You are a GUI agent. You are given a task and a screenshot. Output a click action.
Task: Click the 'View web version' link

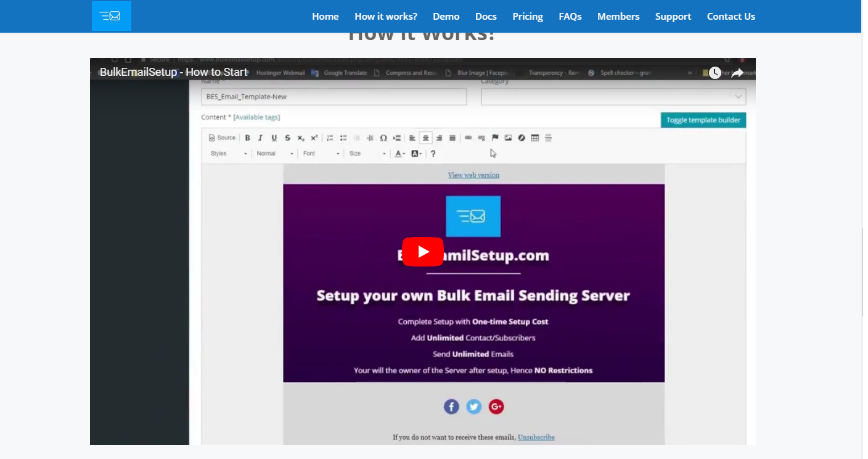tap(473, 175)
